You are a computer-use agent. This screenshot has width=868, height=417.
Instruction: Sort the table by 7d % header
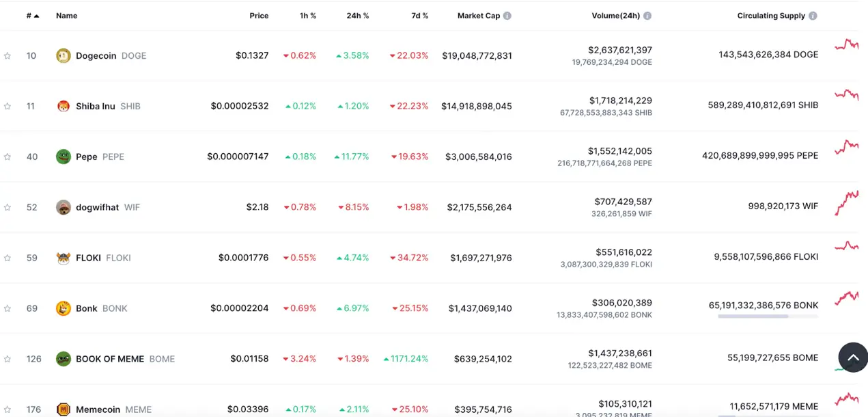(419, 16)
